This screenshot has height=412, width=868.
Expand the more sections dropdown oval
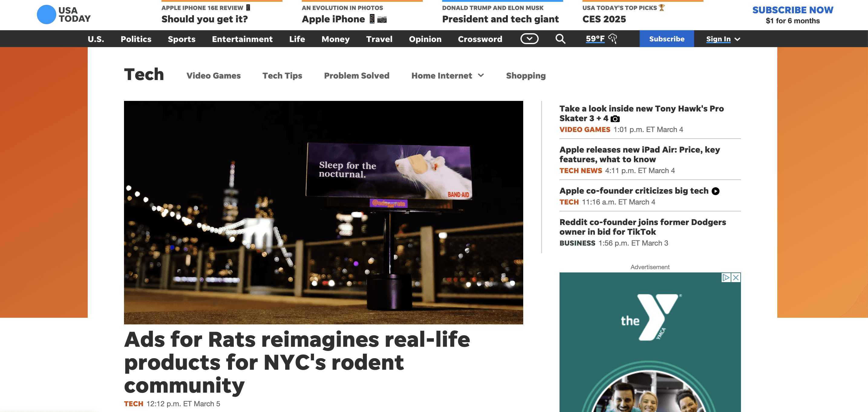[x=529, y=39]
